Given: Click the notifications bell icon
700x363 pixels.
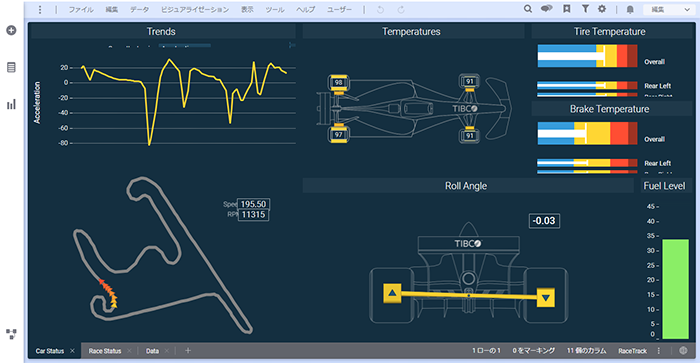Looking at the screenshot, I should [630, 9].
